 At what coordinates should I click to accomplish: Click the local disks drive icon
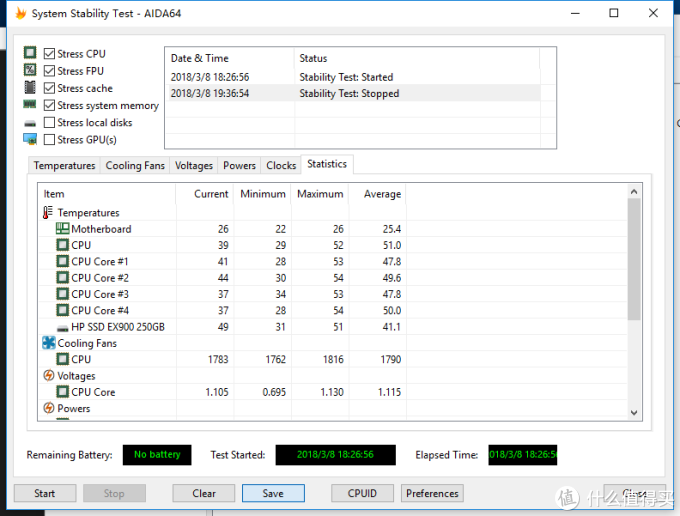[30, 124]
